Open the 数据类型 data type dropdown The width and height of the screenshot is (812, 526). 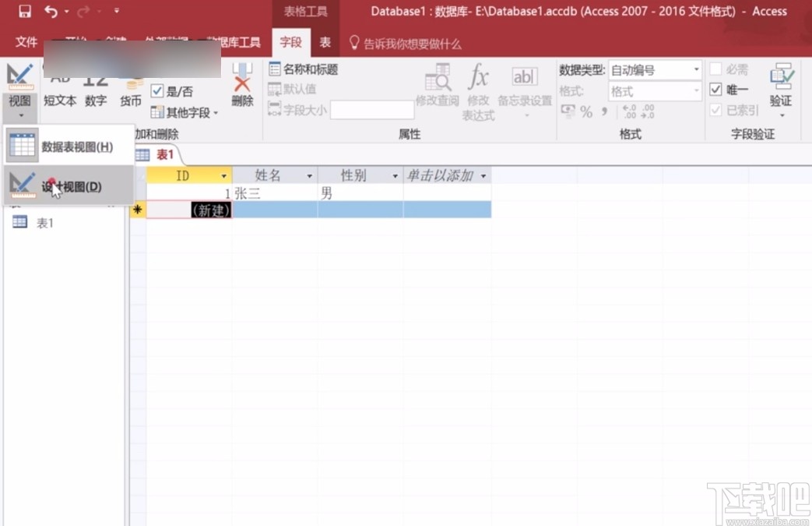coord(694,69)
